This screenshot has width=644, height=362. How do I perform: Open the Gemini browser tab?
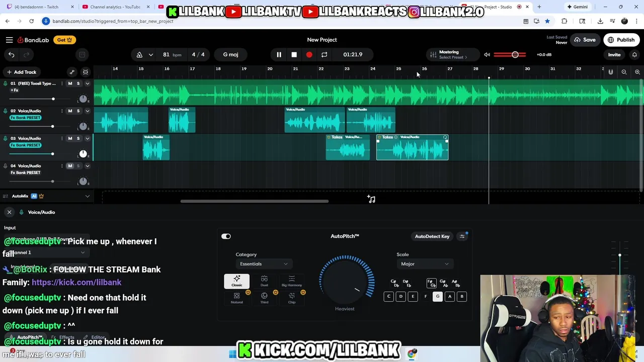tap(577, 7)
